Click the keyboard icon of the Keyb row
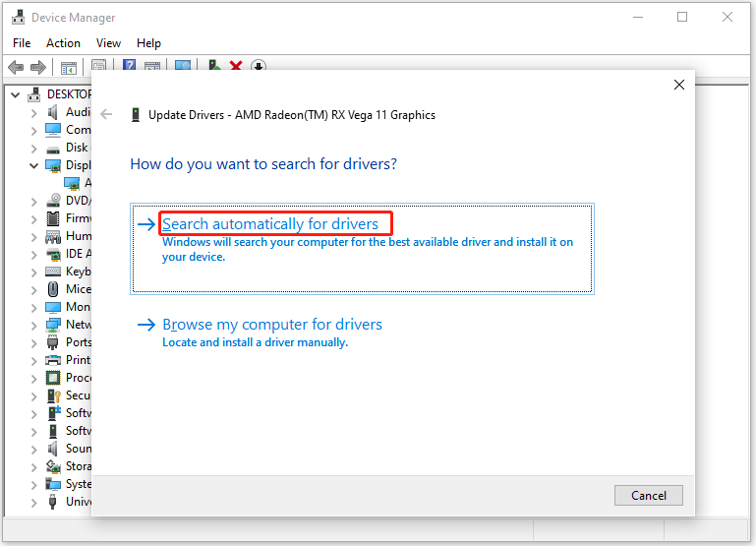Viewport: 756px width, 546px height. [53, 272]
